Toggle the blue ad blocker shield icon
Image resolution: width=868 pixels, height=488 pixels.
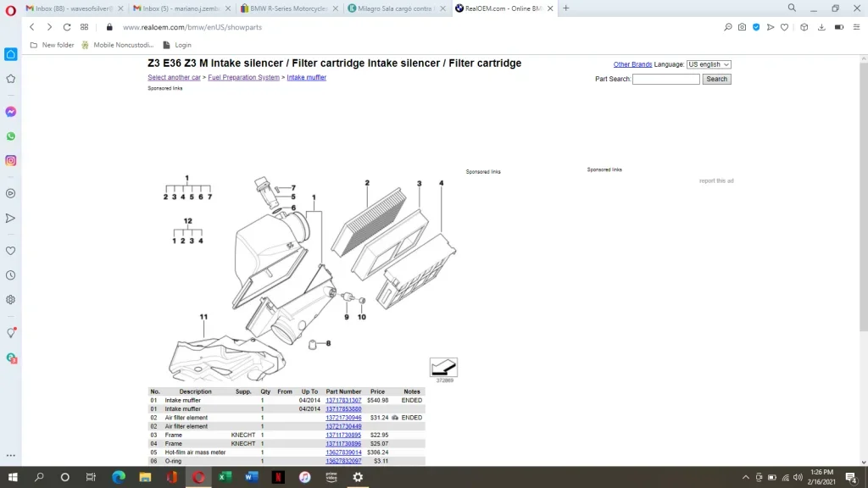point(756,27)
